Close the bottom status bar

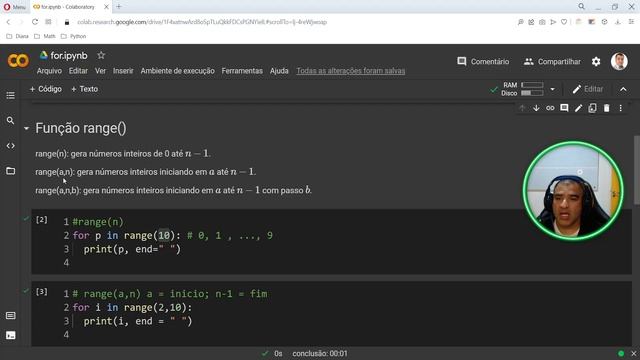point(633,353)
